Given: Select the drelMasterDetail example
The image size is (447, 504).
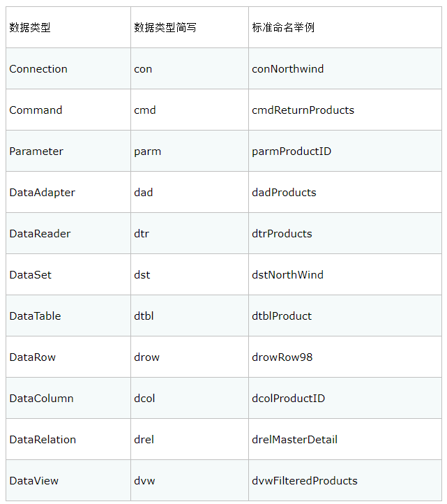Looking at the screenshot, I should coord(294,440).
